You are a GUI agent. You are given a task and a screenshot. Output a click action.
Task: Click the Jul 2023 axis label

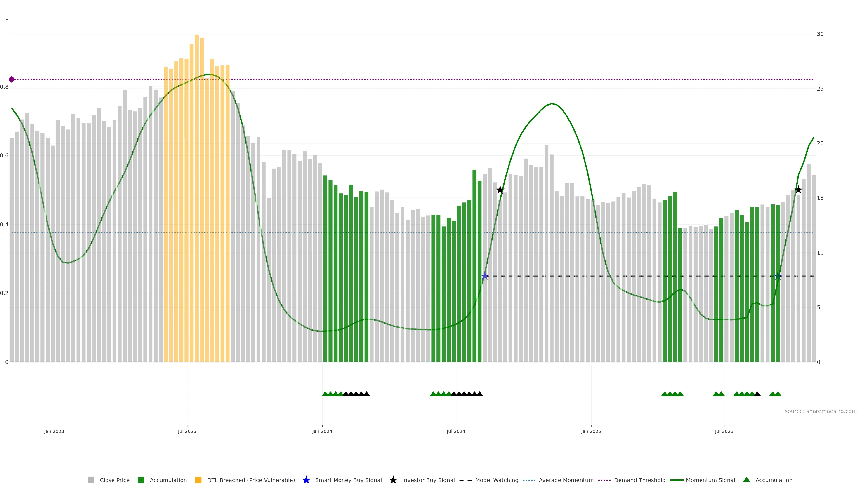coord(187,432)
